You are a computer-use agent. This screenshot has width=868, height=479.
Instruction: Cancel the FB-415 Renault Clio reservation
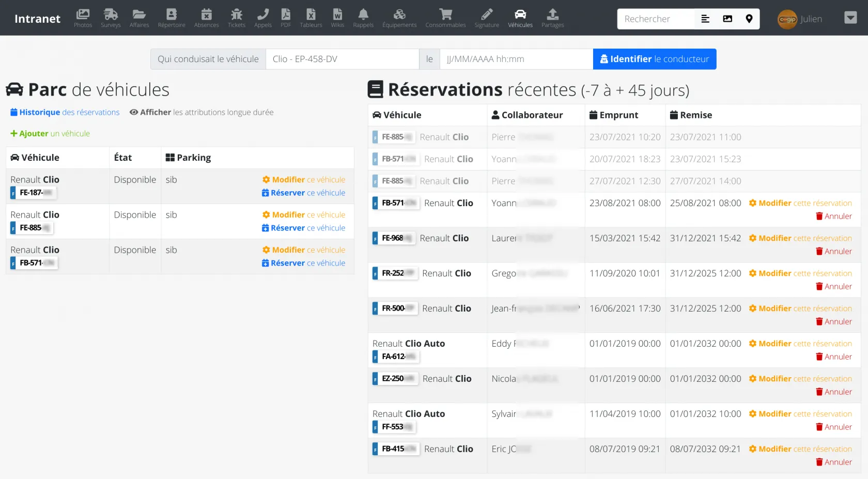[833, 462]
